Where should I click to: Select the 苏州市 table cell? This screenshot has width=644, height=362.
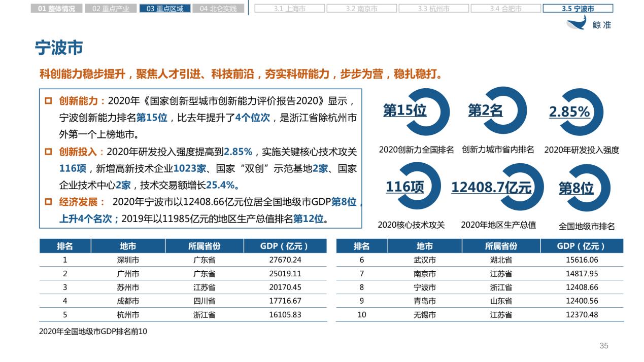128,287
